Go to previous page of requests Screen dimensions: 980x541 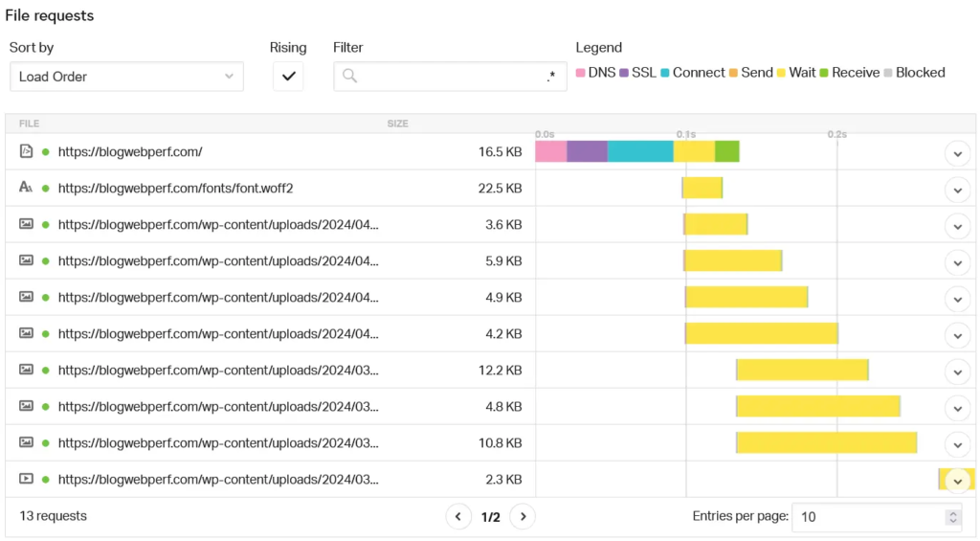[x=458, y=517]
